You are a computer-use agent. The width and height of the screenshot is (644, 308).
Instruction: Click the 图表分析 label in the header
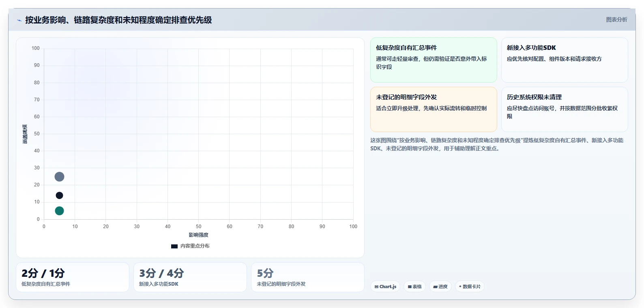[616, 19]
